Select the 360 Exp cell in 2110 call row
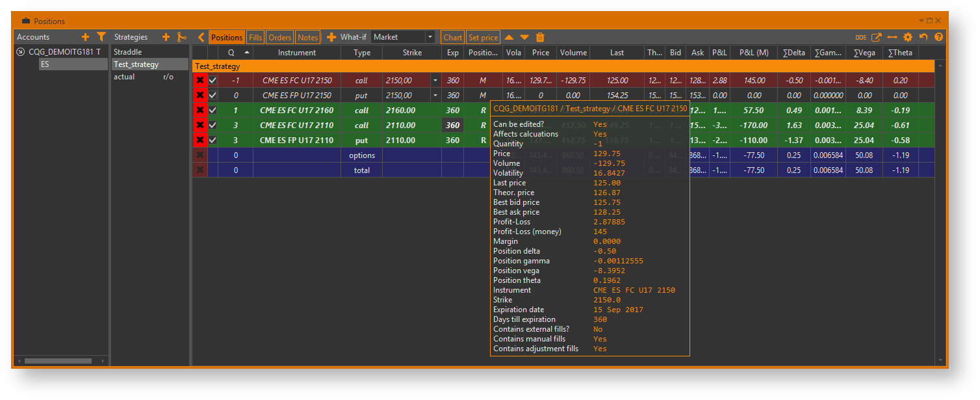The image size is (980, 400). point(453,126)
